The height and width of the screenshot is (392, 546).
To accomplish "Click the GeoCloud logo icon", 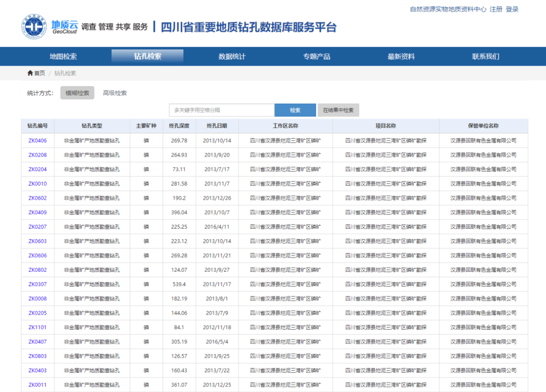I will pyautogui.click(x=34, y=26).
